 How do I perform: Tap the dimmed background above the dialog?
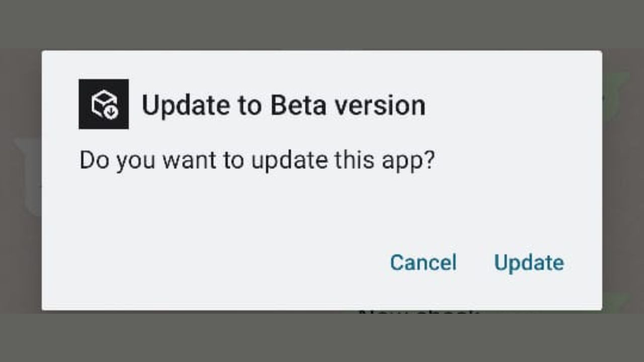pos(322,24)
